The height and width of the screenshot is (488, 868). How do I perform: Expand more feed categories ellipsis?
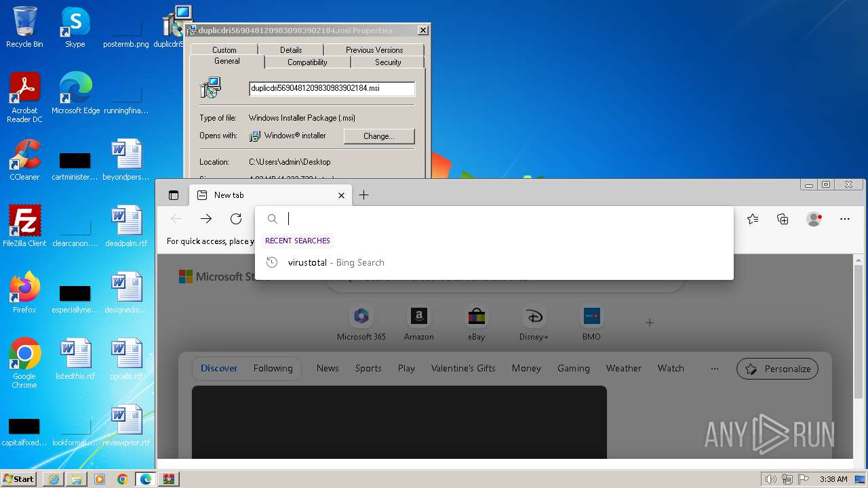[714, 368]
